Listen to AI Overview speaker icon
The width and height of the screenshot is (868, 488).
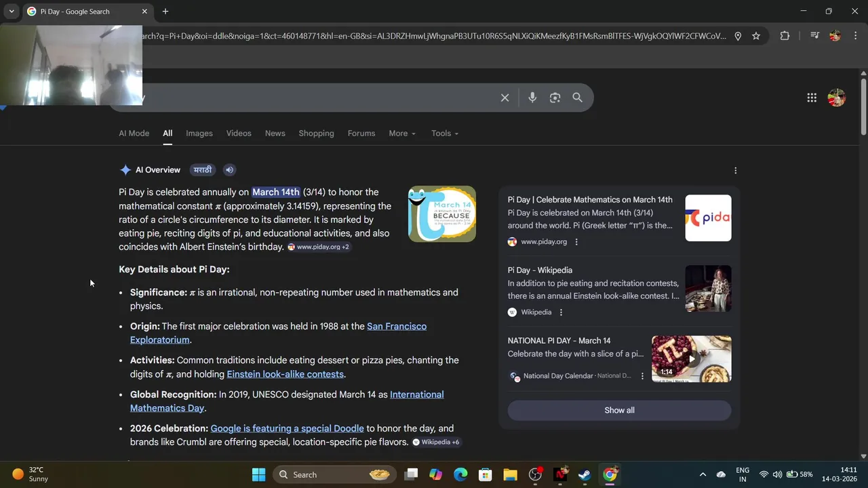tap(229, 170)
